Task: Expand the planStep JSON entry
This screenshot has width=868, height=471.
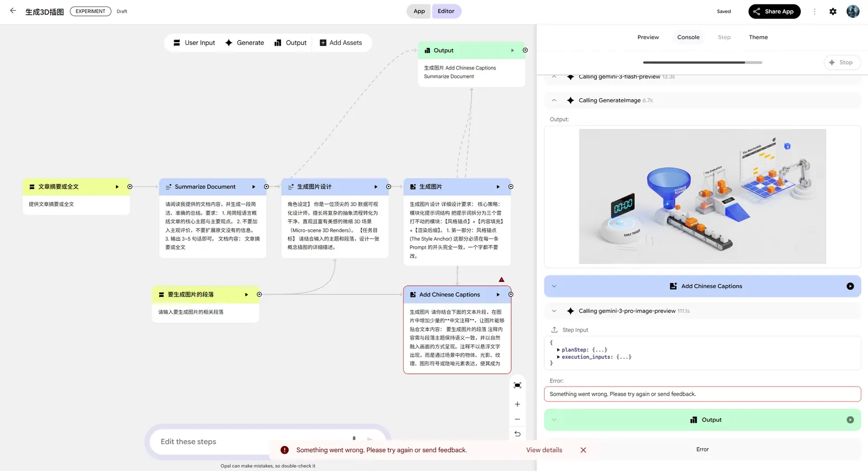Action: 558,350
